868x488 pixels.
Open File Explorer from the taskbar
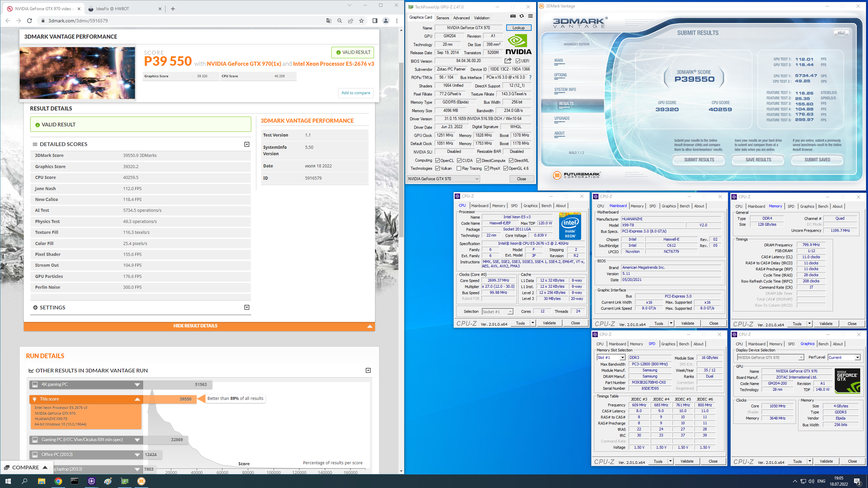(x=41, y=481)
